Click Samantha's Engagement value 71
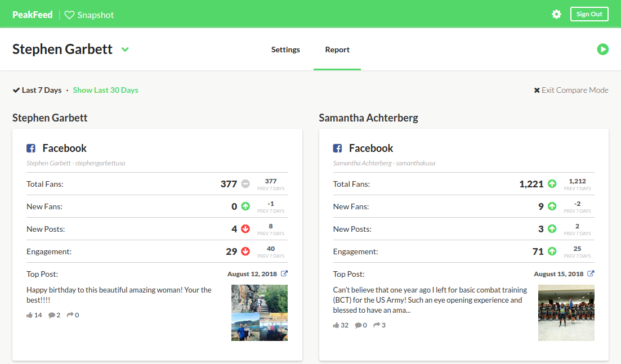 click(x=538, y=251)
